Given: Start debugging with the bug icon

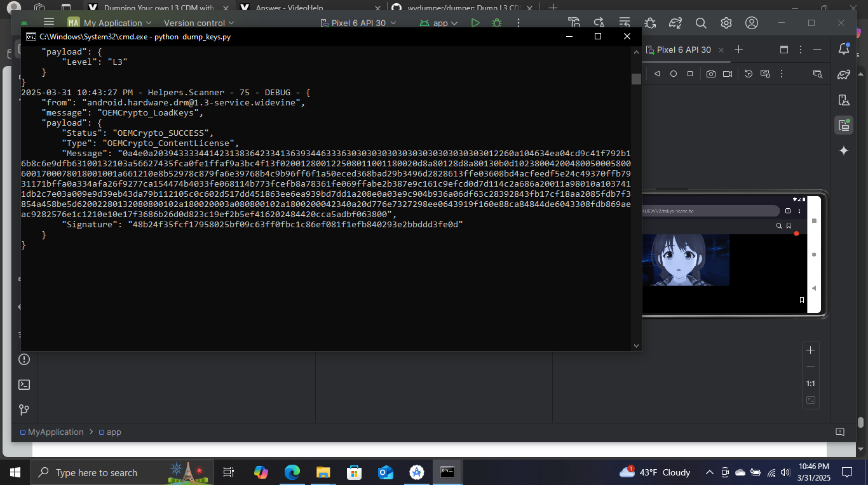Looking at the screenshot, I should (x=497, y=23).
